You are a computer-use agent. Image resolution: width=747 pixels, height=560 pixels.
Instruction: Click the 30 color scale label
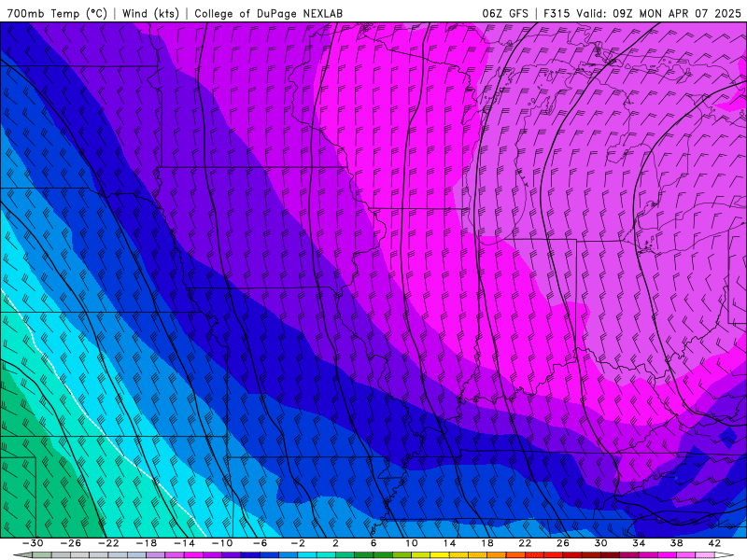point(600,543)
